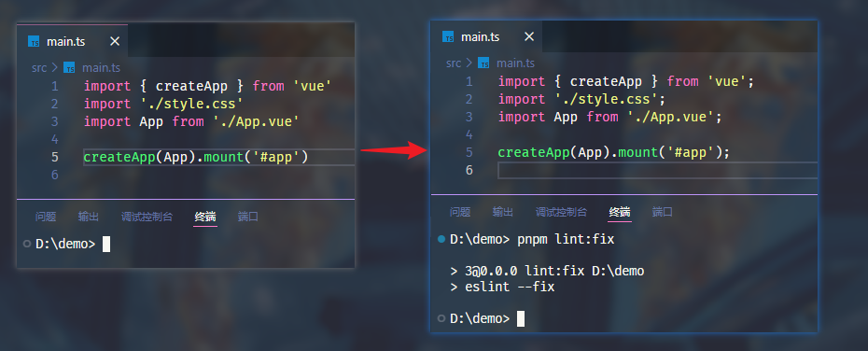Open the 端口 tab in left window
The width and height of the screenshot is (868, 351).
248,217
